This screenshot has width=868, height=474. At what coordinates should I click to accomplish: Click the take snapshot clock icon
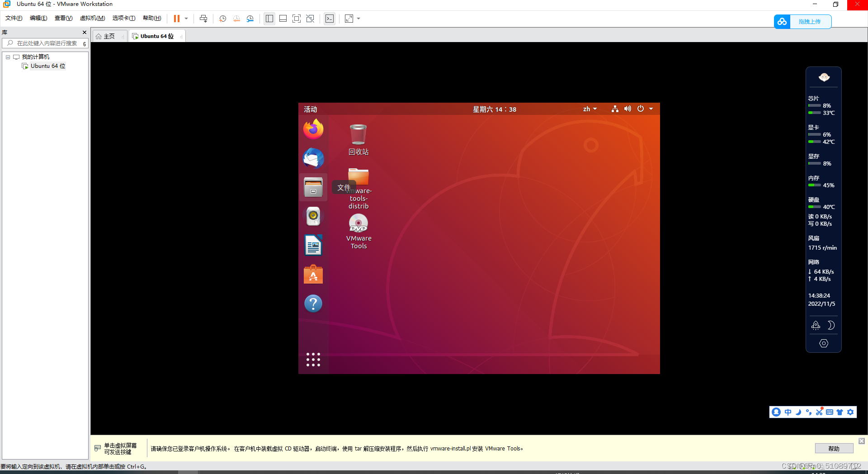pos(222,19)
